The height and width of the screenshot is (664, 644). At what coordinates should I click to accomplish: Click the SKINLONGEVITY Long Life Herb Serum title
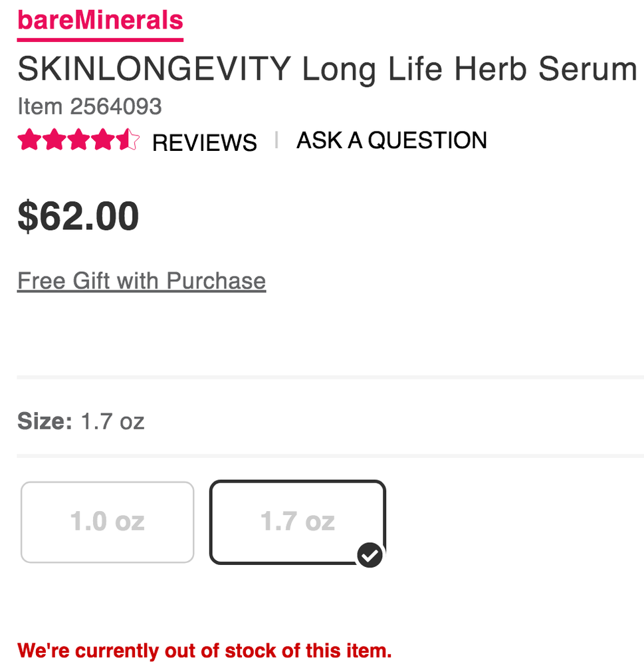(x=327, y=68)
